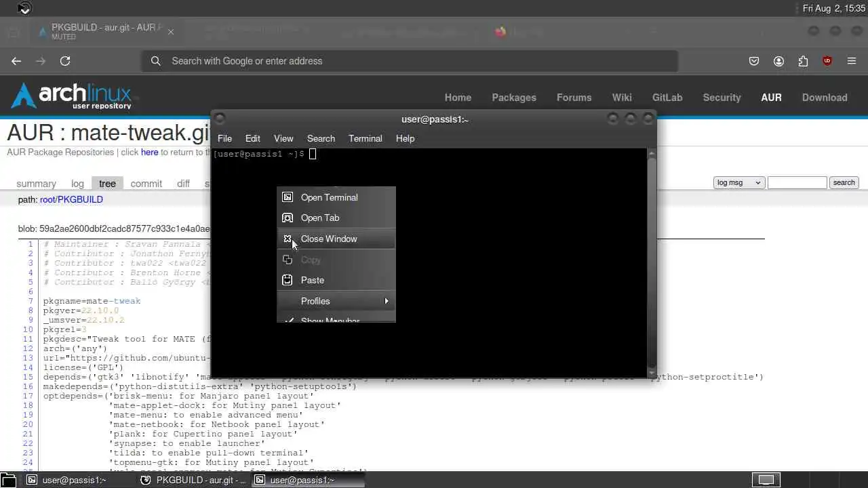Expand the Profiles submenu
The image size is (868, 488).
pos(336,301)
